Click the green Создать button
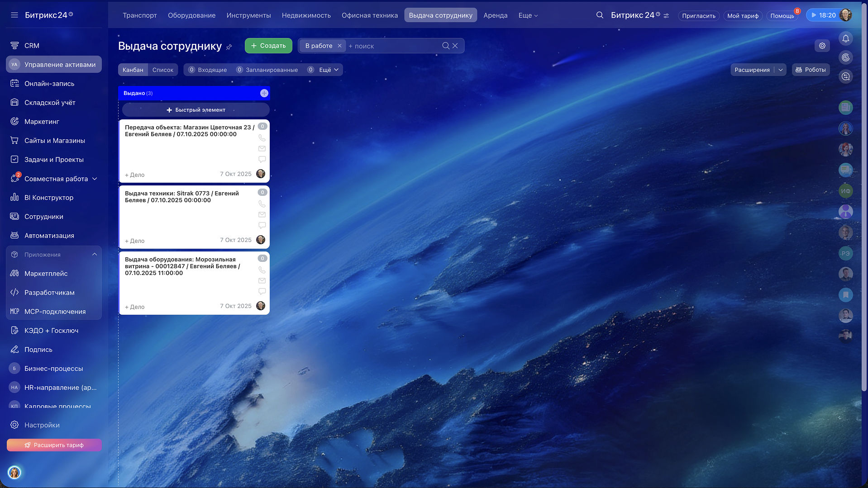Image resolution: width=868 pixels, height=488 pixels. click(268, 46)
